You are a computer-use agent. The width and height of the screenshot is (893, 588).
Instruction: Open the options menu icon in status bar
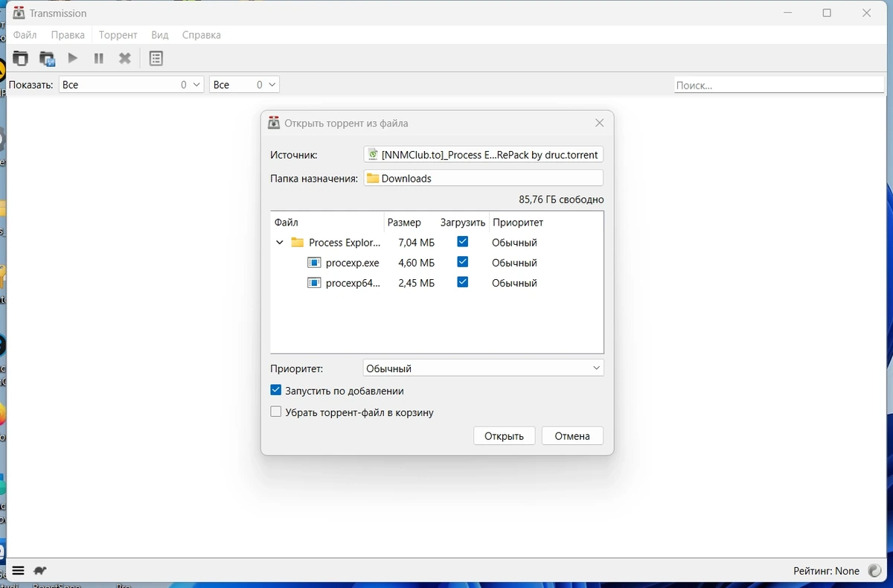[x=19, y=571]
